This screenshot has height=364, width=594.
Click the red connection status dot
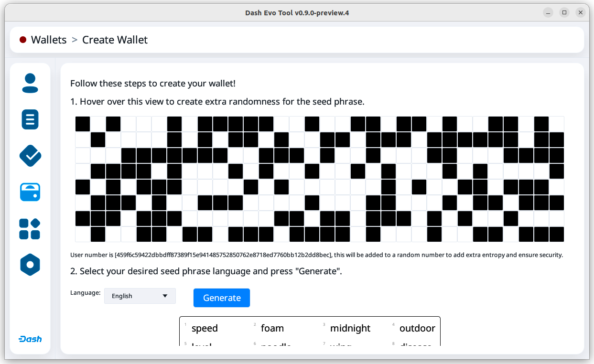[x=23, y=40]
